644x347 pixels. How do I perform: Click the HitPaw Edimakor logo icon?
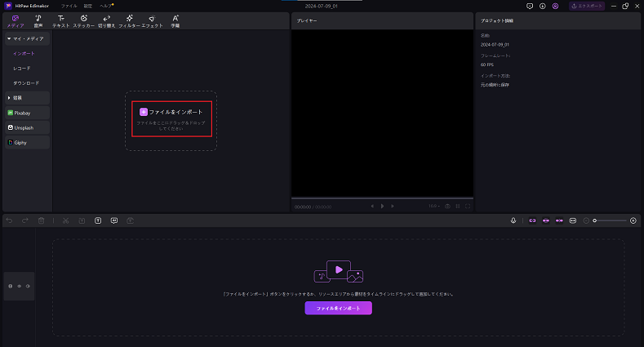coord(8,6)
